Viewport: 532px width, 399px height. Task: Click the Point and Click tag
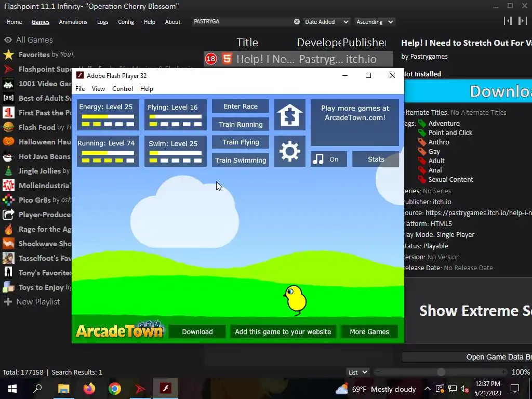pyautogui.click(x=450, y=132)
